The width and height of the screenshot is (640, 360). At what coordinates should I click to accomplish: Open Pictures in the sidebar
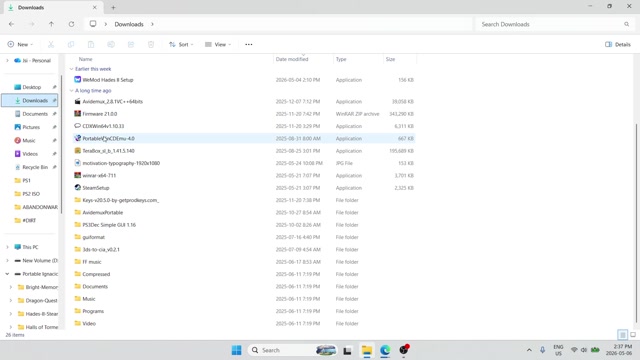[x=30, y=127]
